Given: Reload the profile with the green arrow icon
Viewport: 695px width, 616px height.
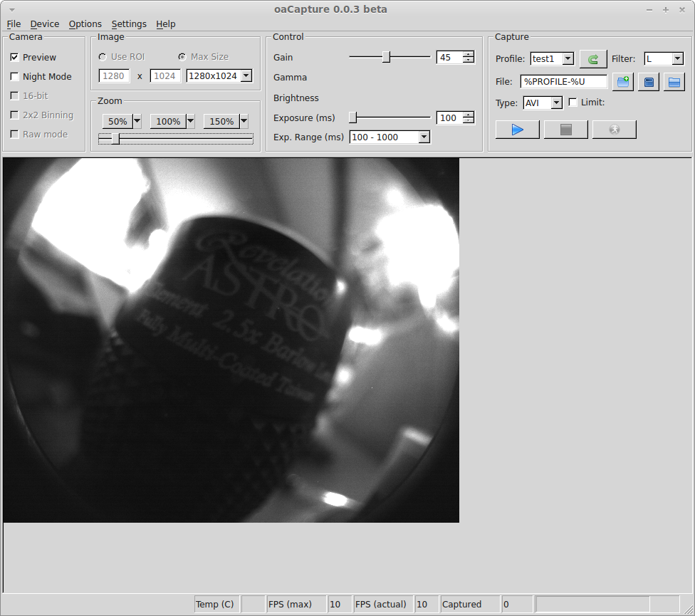Looking at the screenshot, I should tap(593, 59).
